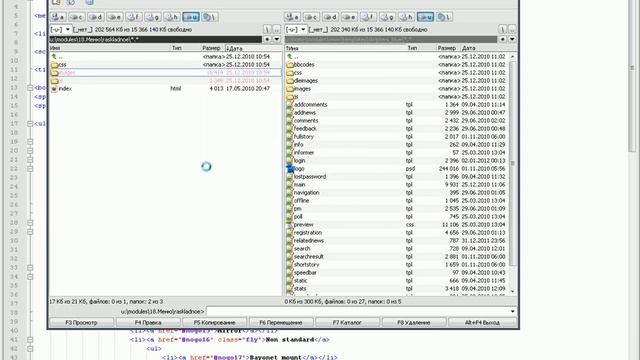This screenshot has height=360, width=640.
Task: Collapse code fold at editor line 13
Action: pyautogui.click(x=30, y=88)
